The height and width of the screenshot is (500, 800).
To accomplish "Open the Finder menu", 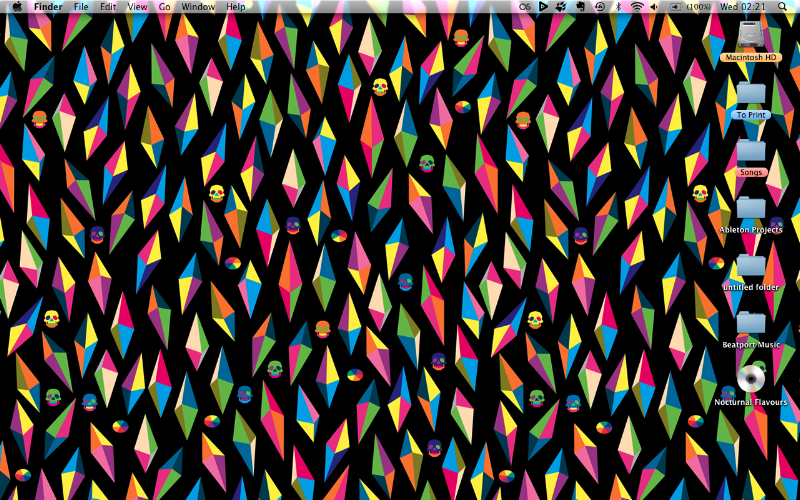I will coord(48,7).
